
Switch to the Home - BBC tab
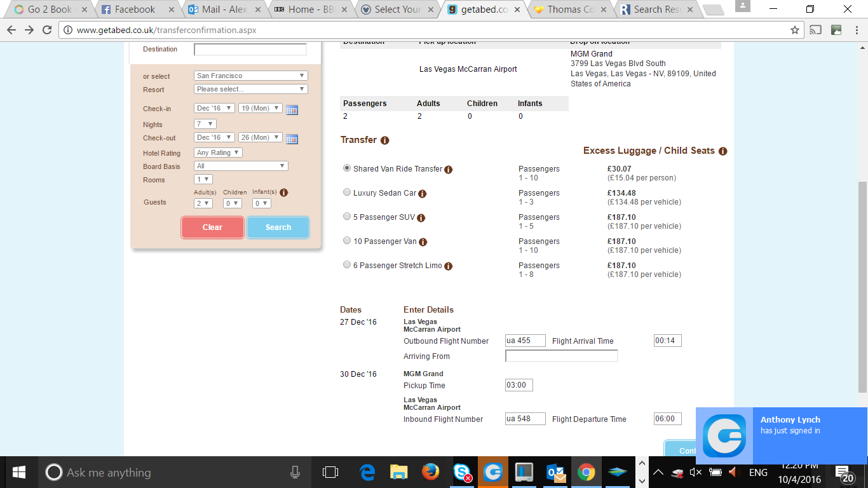309,10
